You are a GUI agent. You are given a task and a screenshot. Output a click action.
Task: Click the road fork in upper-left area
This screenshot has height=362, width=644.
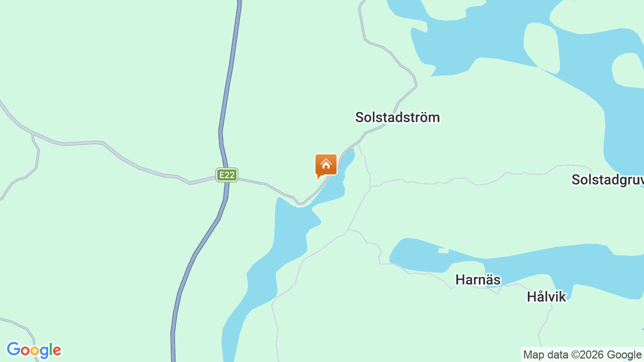pyautogui.click(x=33, y=135)
